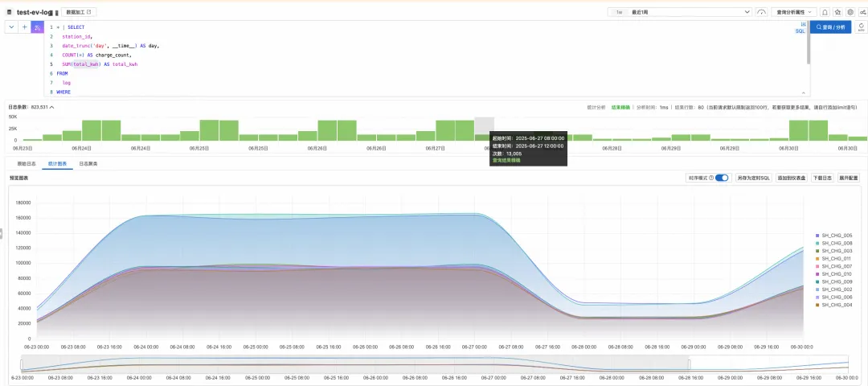Toggle legend series SH_CHG_006
Screen dimensions: 868x386
coord(833,297)
